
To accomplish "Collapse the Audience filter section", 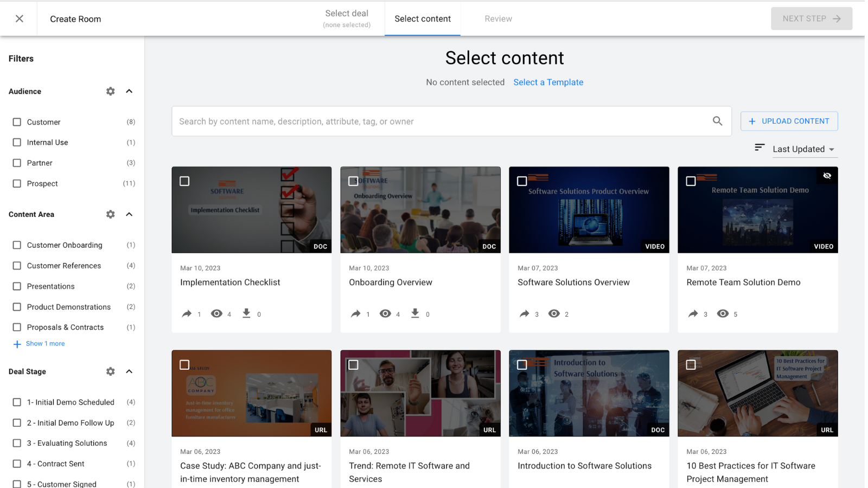I will coord(129,91).
